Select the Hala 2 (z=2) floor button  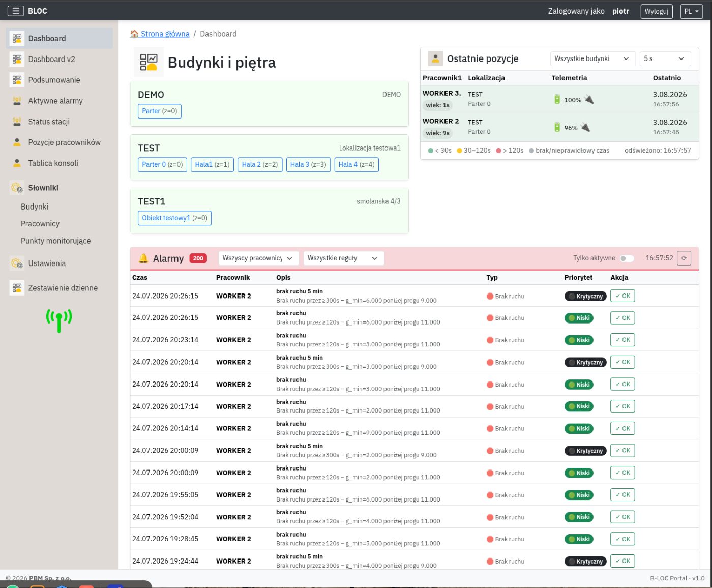click(x=260, y=165)
